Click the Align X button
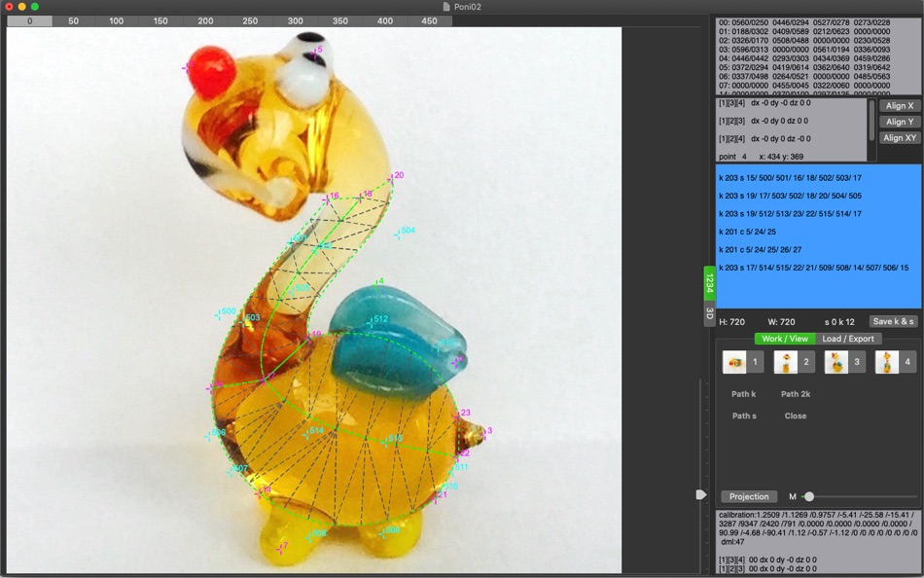The image size is (924, 578). pyautogui.click(x=900, y=105)
